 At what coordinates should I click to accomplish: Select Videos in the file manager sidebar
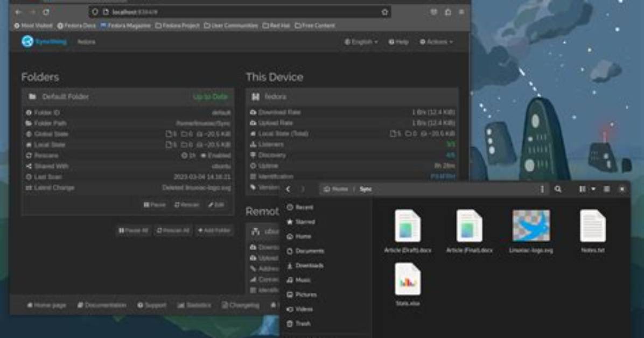[x=300, y=309]
